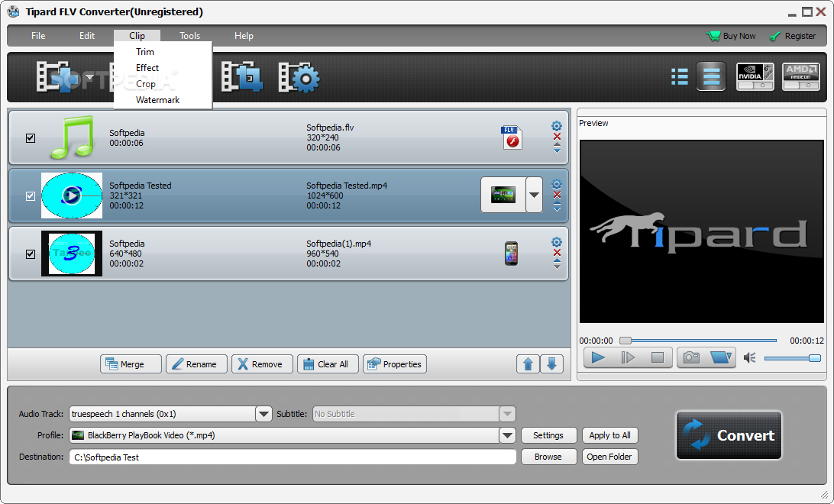The width and height of the screenshot is (834, 504).
Task: Click the Open Folder button
Action: point(609,457)
